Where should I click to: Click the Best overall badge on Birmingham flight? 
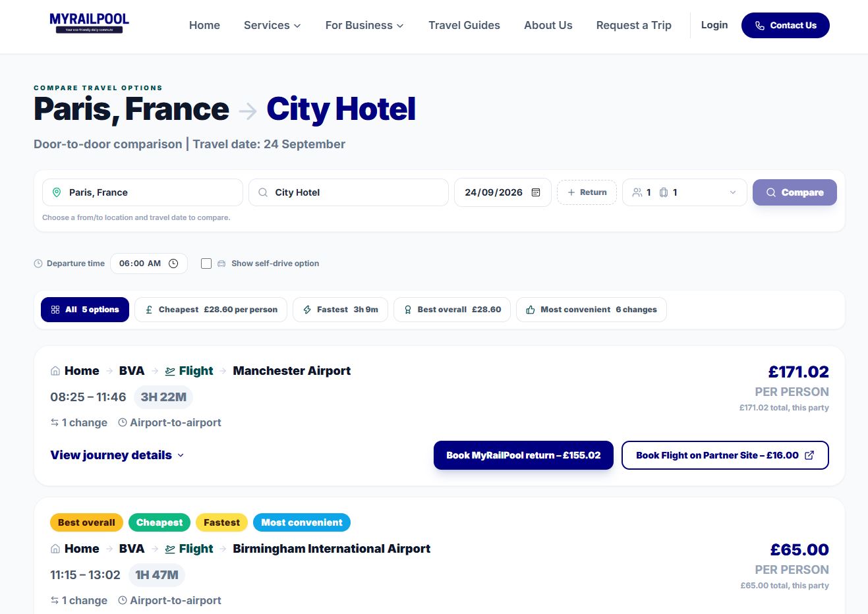[86, 522]
